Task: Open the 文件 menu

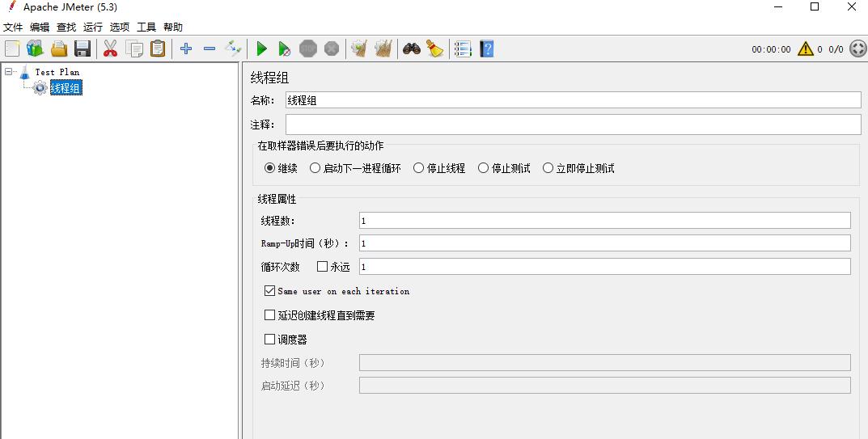Action: [x=13, y=27]
